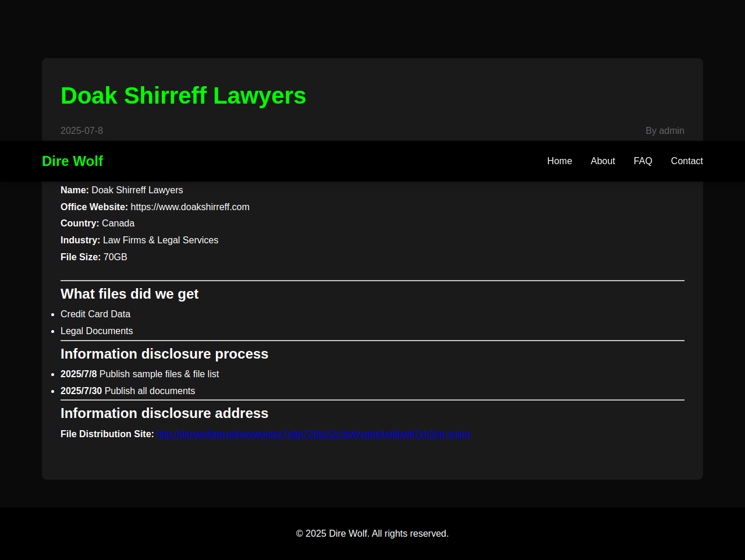745x560 pixels.
Task: Click the File Distribution Site label
Action: (x=107, y=434)
